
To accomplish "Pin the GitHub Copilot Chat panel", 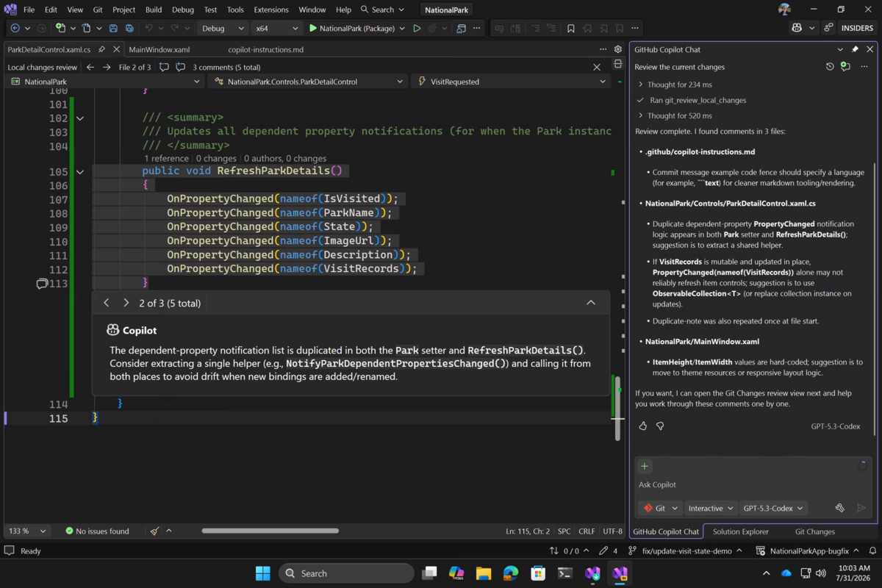I will [x=855, y=49].
